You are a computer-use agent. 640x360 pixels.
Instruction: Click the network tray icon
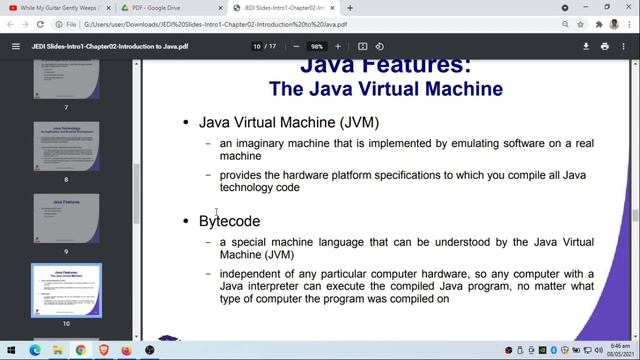point(587,350)
